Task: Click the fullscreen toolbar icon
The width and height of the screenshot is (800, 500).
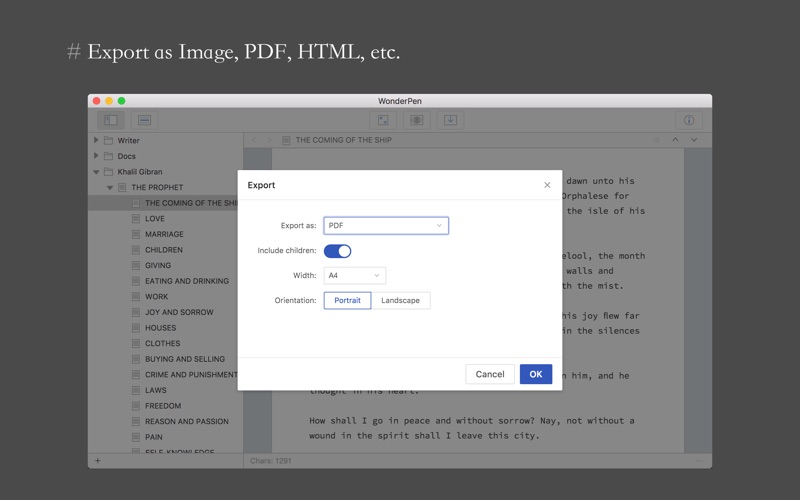Action: 383,120
